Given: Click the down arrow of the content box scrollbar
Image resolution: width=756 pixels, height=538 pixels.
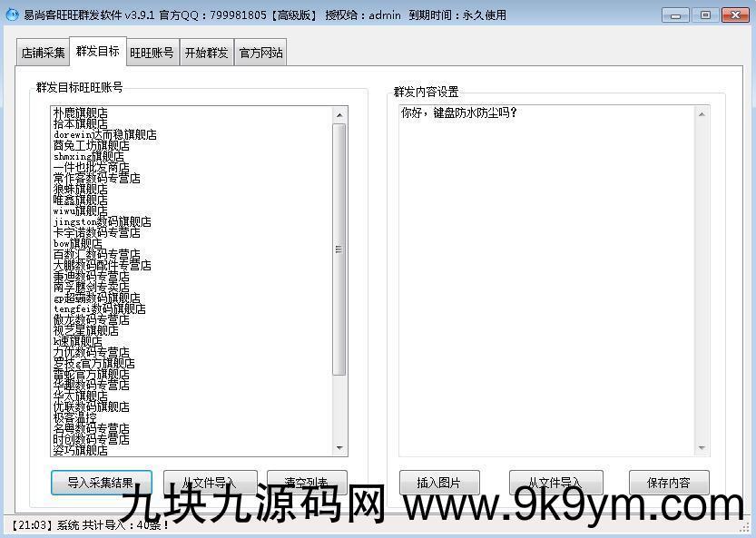Looking at the screenshot, I should coord(702,447).
